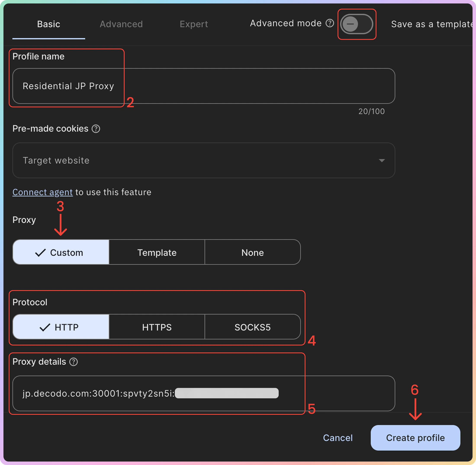Viewport: 476px width, 465px height.
Task: Choose SOCKS5 protocol
Action: pyautogui.click(x=252, y=327)
